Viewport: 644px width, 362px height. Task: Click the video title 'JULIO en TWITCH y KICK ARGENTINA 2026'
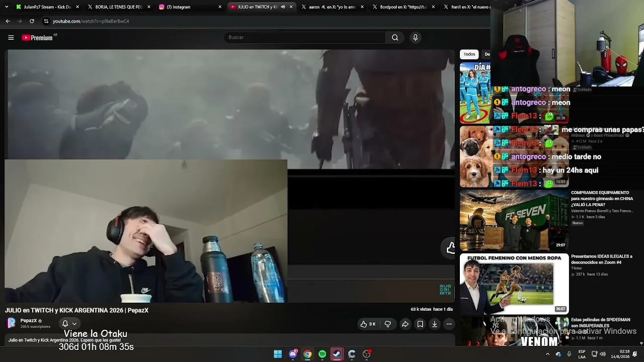(76, 311)
